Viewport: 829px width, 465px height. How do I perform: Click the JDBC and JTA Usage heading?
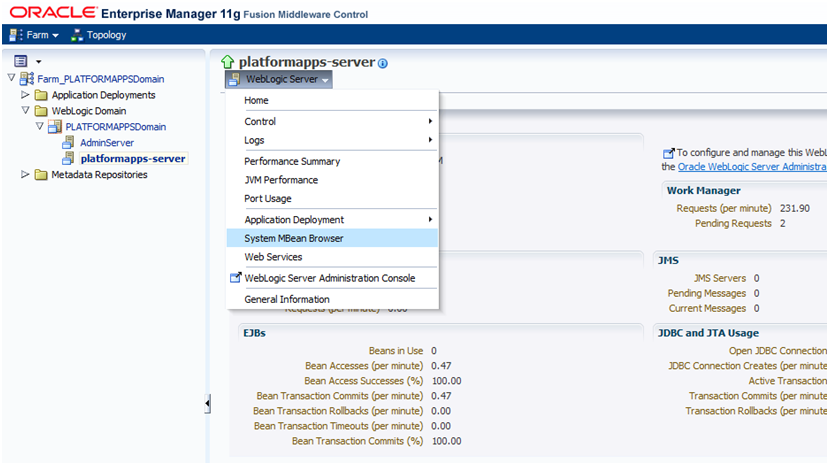tap(708, 333)
